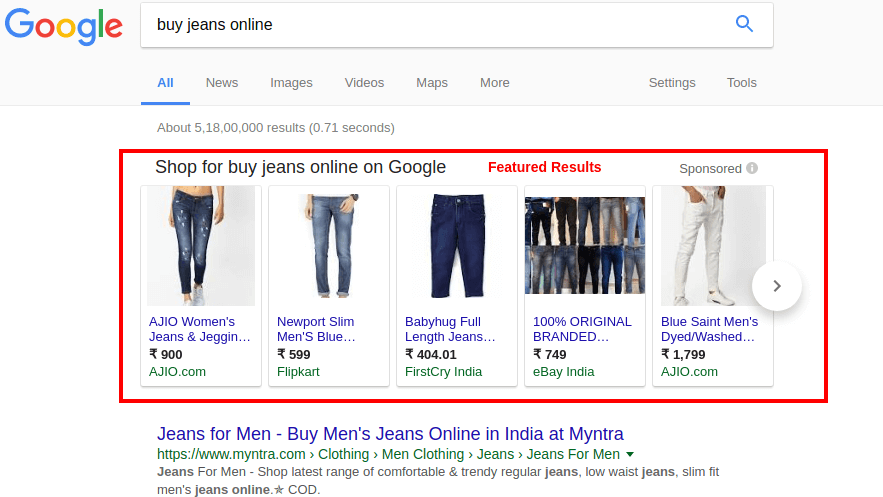Click the myntra.com breadcrumb URL

pyautogui.click(x=389, y=454)
